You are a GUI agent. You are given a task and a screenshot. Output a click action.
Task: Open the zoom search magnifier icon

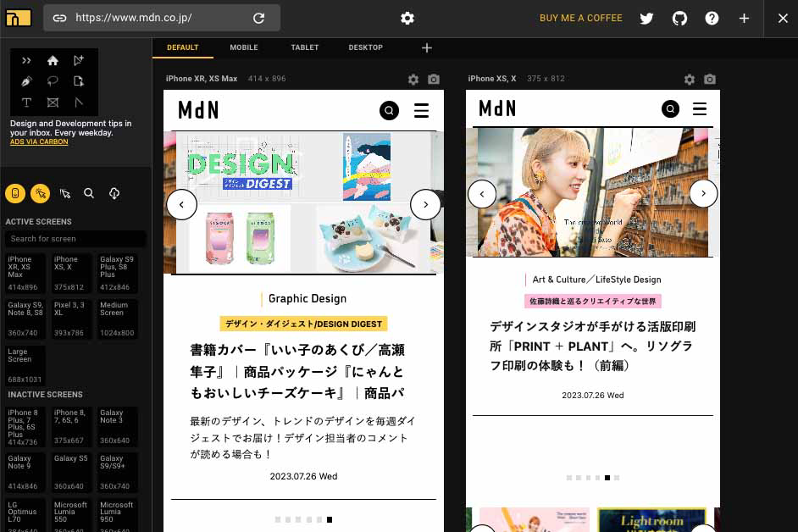pos(89,193)
